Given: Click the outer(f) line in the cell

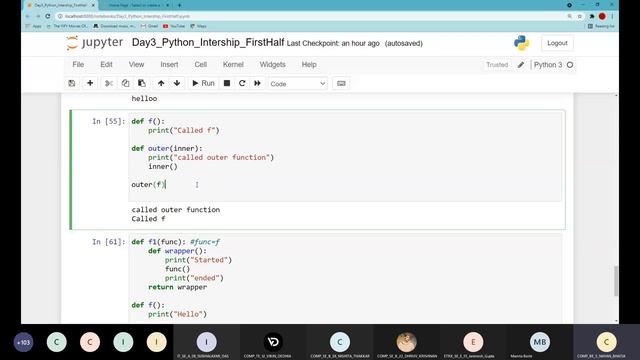Looking at the screenshot, I should point(148,184).
